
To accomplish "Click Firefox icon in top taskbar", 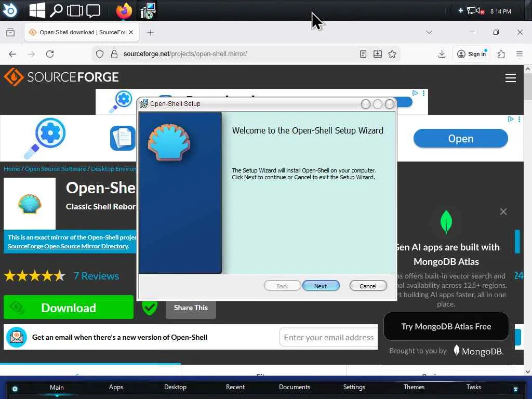I will (124, 10).
